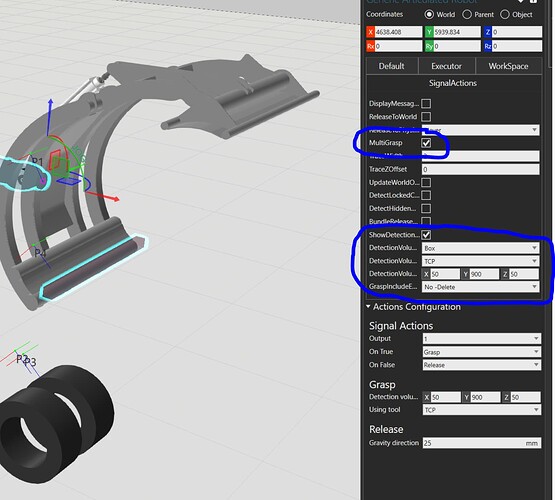Select the Parent coordinates radio button
The image size is (555, 500).
pyautogui.click(x=467, y=15)
